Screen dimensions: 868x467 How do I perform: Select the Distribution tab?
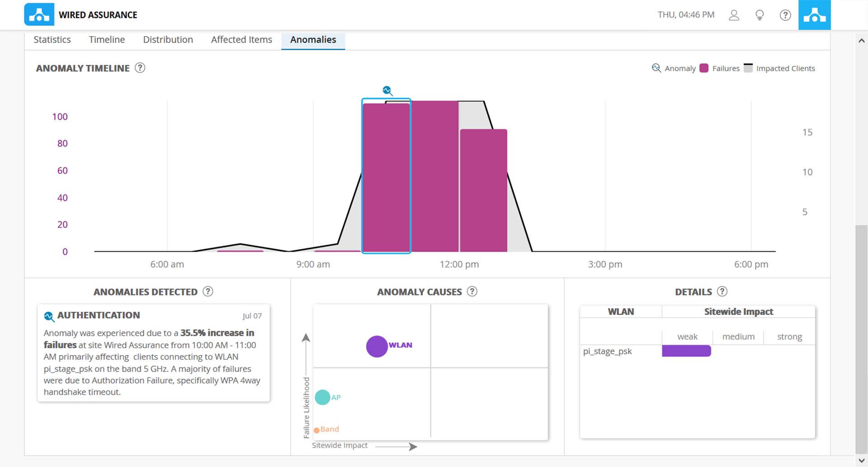(x=168, y=40)
